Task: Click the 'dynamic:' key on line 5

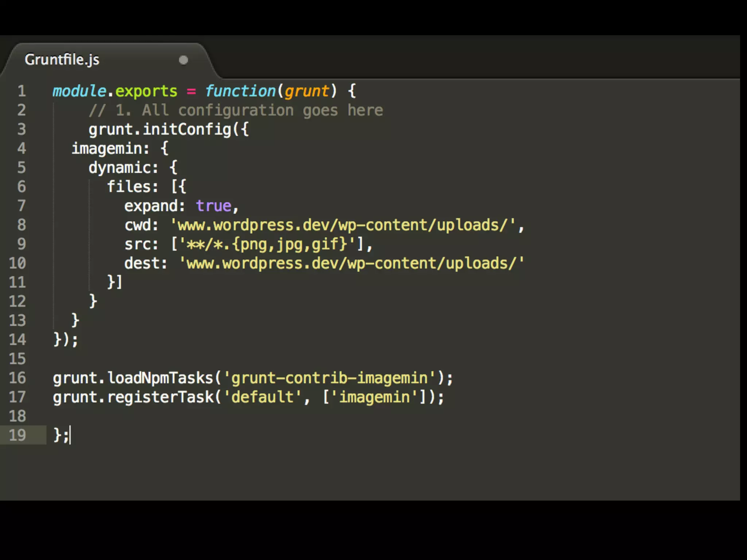Action: (x=123, y=168)
